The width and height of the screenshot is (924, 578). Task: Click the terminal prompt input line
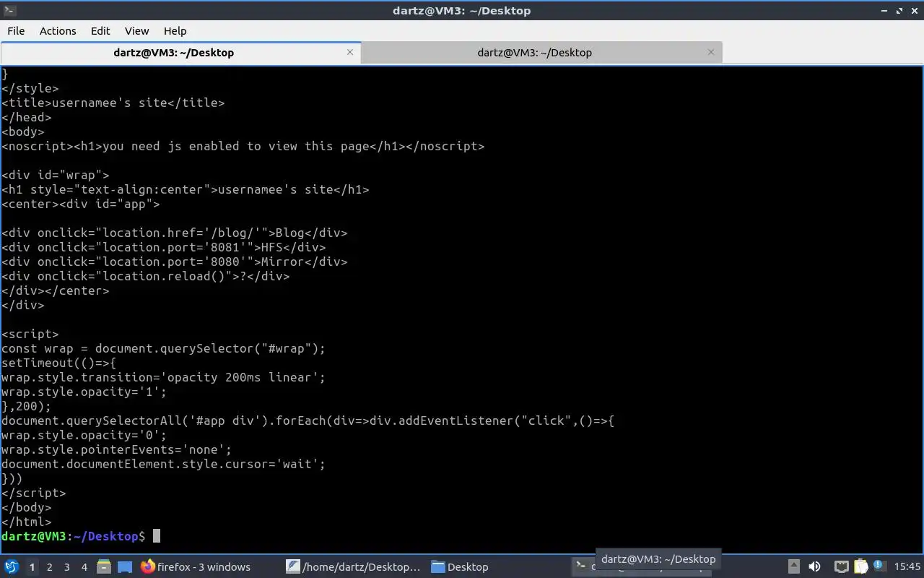[81, 536]
